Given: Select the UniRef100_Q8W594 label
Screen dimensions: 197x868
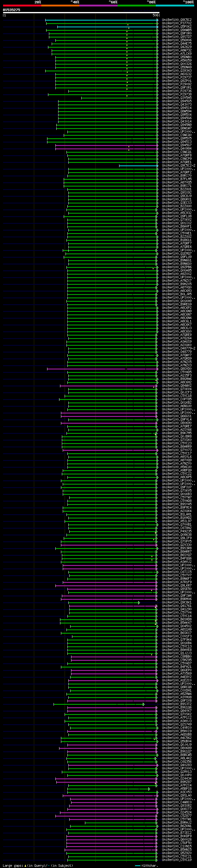Looking at the screenshot, I should coord(177,111).
